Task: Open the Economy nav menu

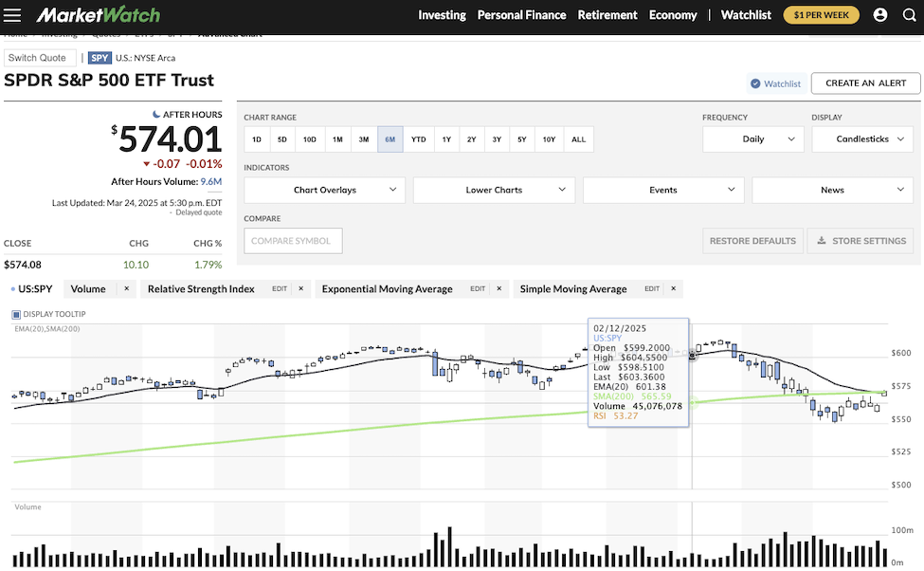Action: (x=673, y=15)
